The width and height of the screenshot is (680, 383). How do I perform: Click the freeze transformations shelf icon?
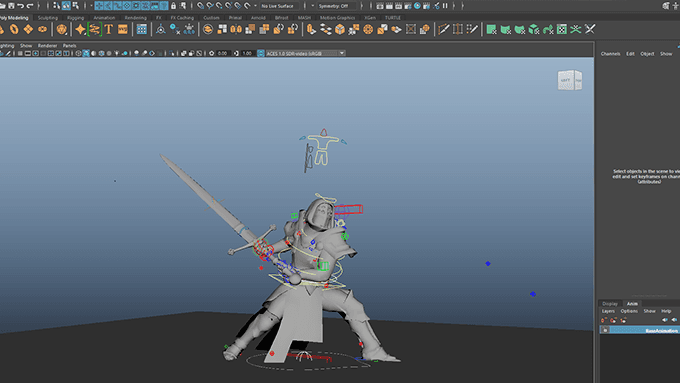[189, 29]
